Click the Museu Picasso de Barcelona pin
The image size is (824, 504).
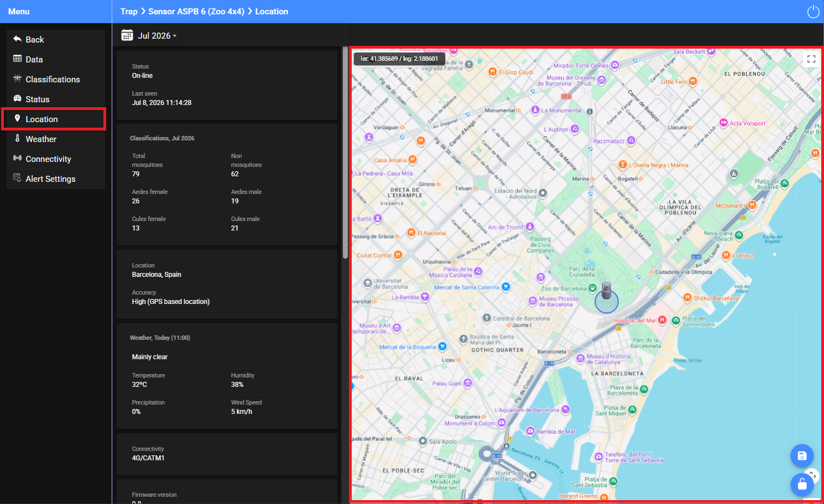(x=533, y=301)
